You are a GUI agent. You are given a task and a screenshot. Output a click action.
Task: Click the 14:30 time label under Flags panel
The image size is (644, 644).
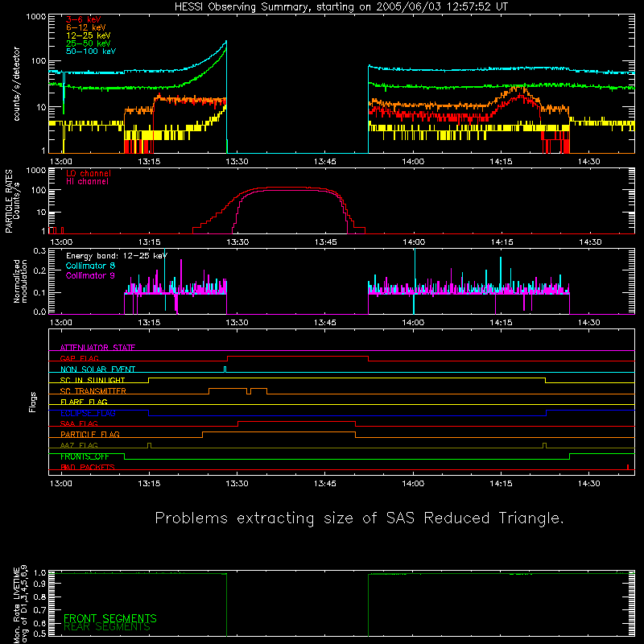589,484
